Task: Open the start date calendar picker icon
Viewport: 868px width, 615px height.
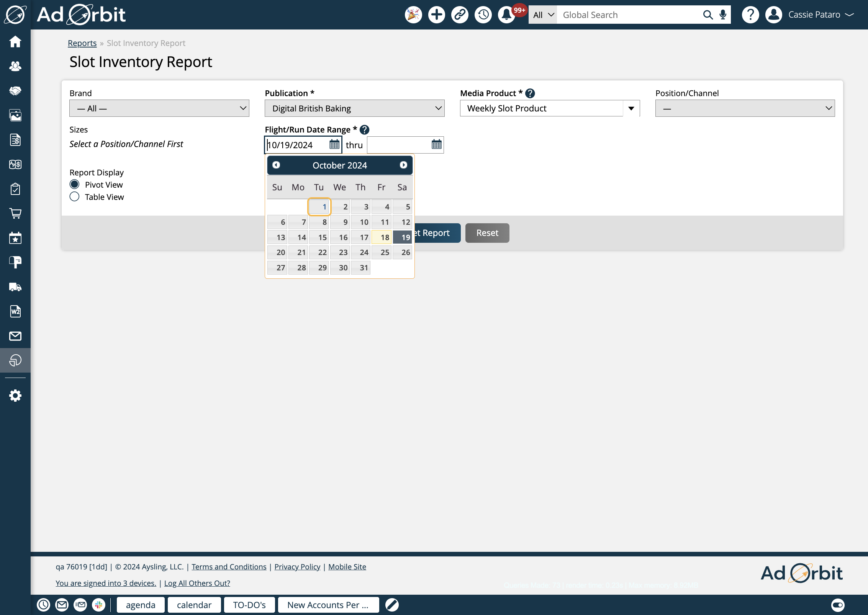Action: (x=334, y=145)
